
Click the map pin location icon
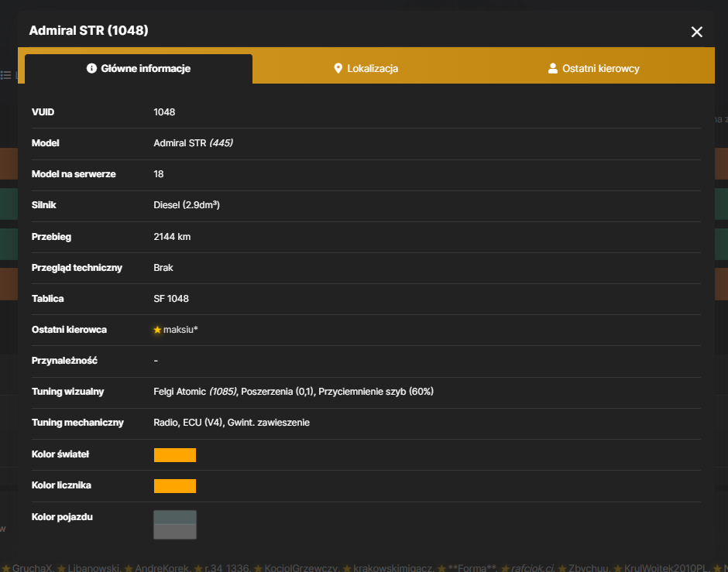click(338, 68)
